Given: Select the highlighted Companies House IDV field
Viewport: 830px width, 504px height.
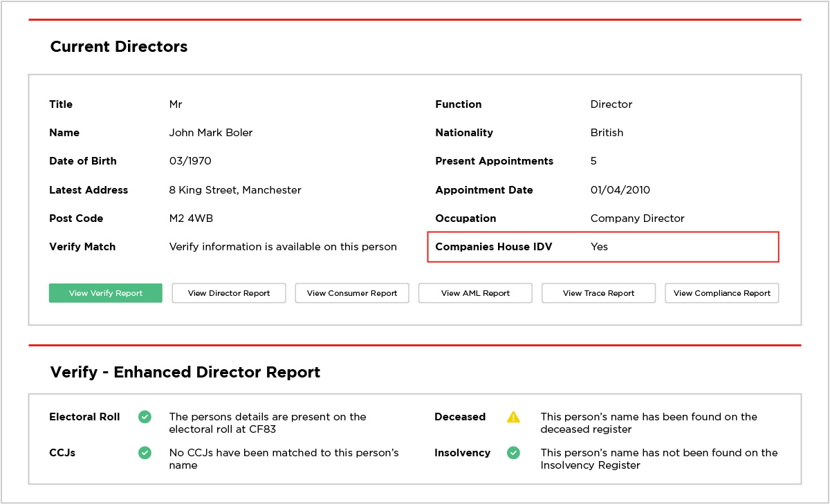Looking at the screenshot, I should click(x=602, y=246).
